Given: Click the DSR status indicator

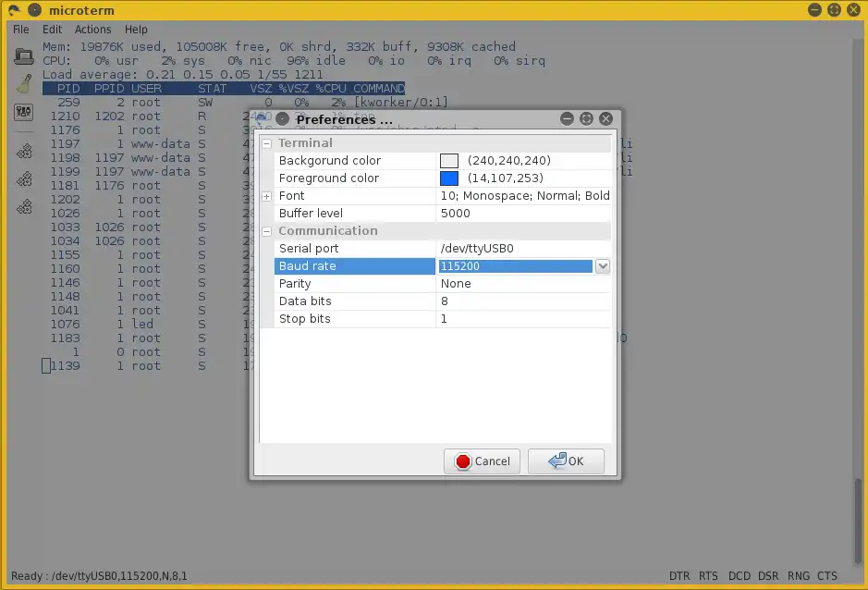Looking at the screenshot, I should click(768, 576).
